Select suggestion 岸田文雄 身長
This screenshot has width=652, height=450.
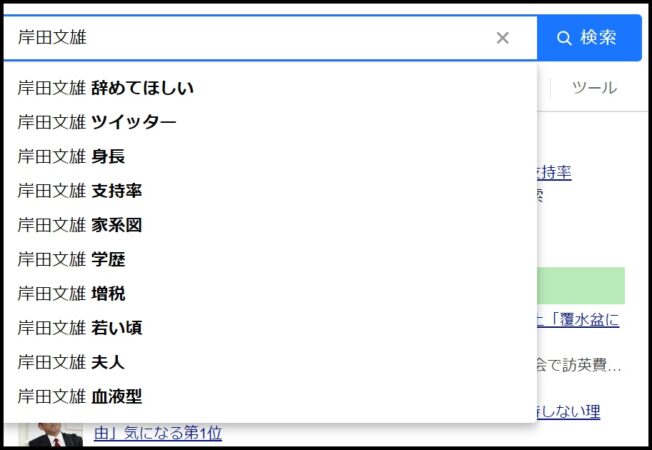click(x=270, y=157)
